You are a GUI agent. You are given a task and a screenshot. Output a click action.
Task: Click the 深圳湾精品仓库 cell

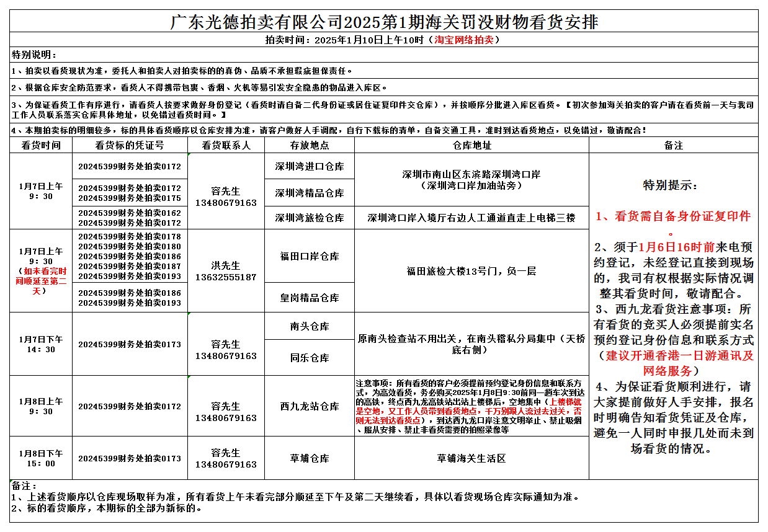(x=310, y=193)
